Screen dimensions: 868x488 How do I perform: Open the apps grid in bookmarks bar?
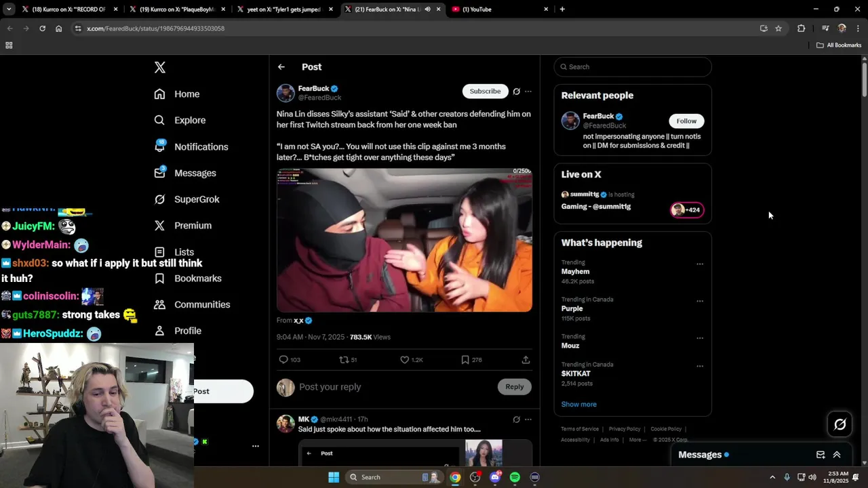pos(9,45)
